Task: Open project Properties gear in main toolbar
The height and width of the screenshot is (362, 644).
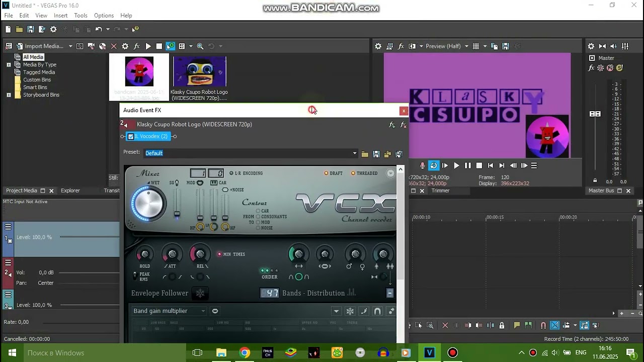Action: 53,30
